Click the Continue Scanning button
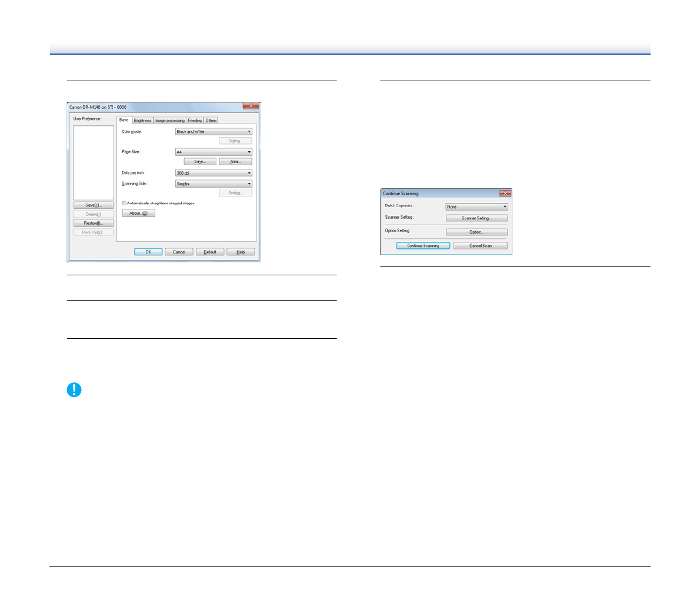This screenshot has height=600, width=700. click(423, 246)
